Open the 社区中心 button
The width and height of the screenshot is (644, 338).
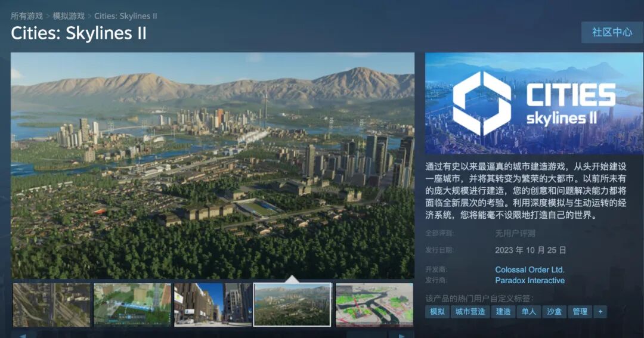pyautogui.click(x=612, y=32)
